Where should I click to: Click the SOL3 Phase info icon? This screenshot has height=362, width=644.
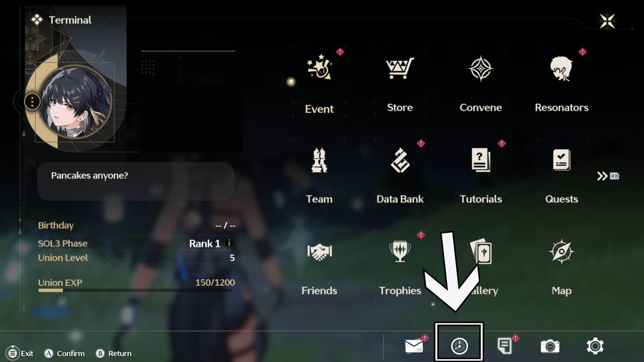pos(229,243)
